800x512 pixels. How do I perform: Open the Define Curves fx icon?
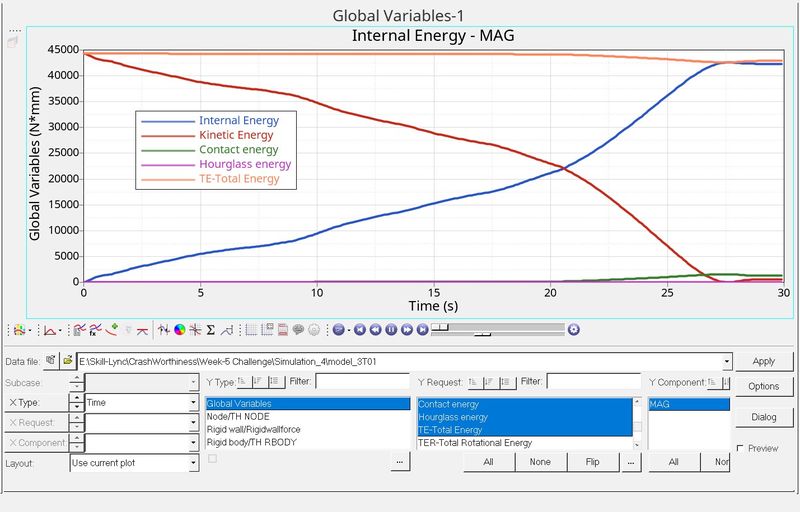point(95,330)
